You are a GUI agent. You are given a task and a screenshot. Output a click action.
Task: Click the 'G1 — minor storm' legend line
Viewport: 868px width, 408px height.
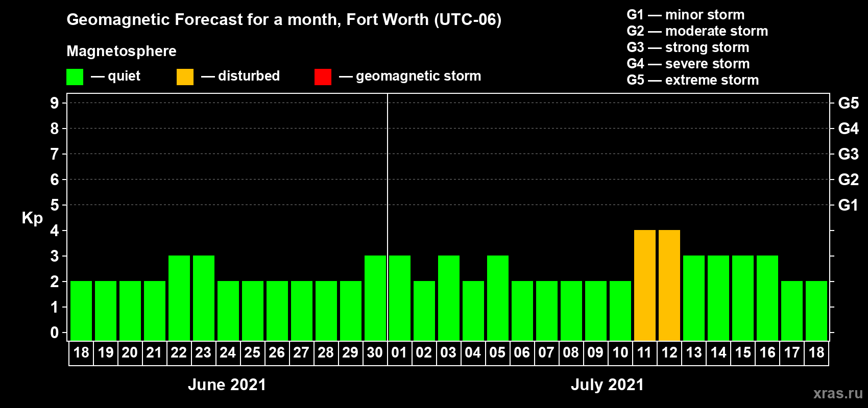coord(686,15)
